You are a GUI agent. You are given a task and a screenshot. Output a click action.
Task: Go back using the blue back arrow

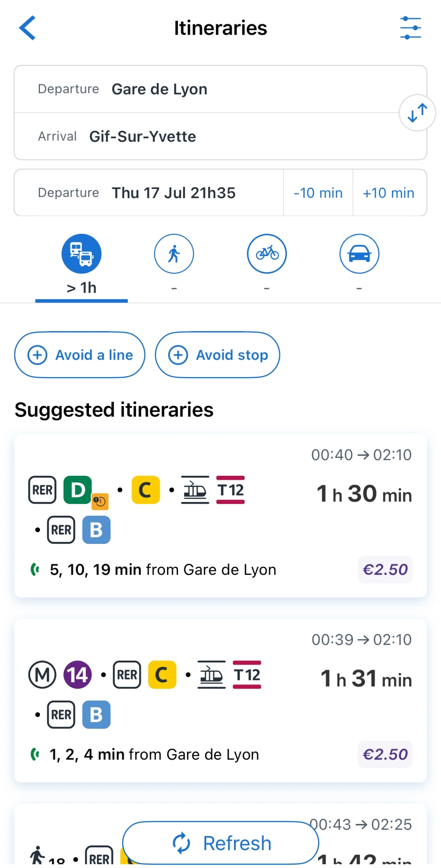pos(28,28)
